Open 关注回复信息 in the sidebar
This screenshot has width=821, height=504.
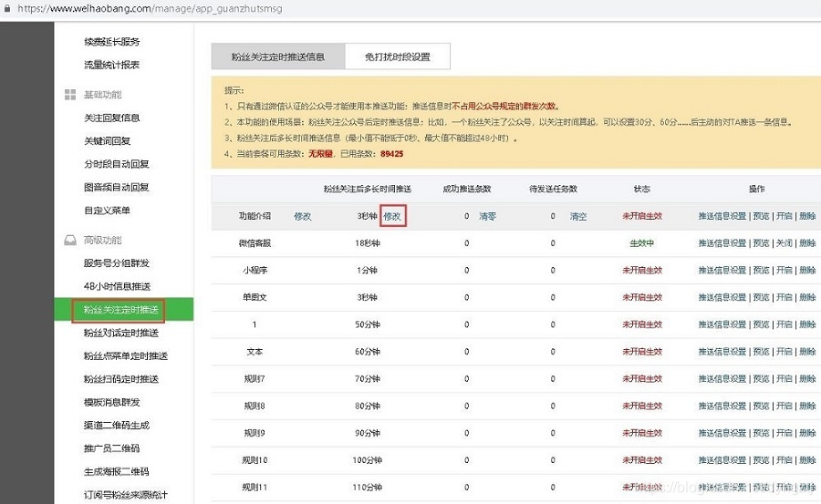tap(111, 118)
